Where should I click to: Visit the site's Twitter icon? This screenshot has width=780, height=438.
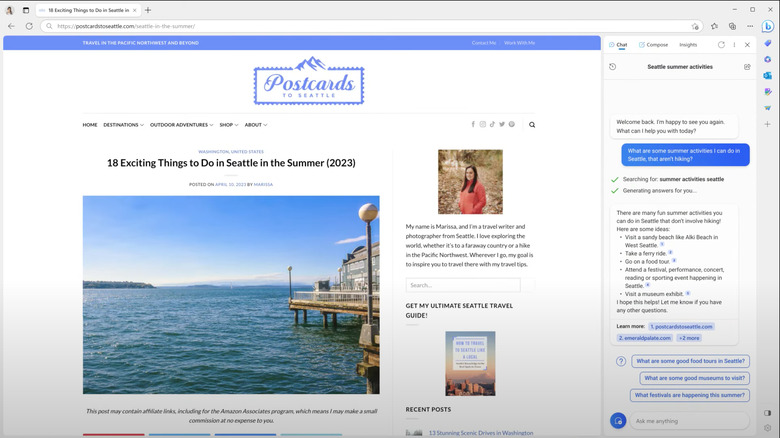point(502,124)
